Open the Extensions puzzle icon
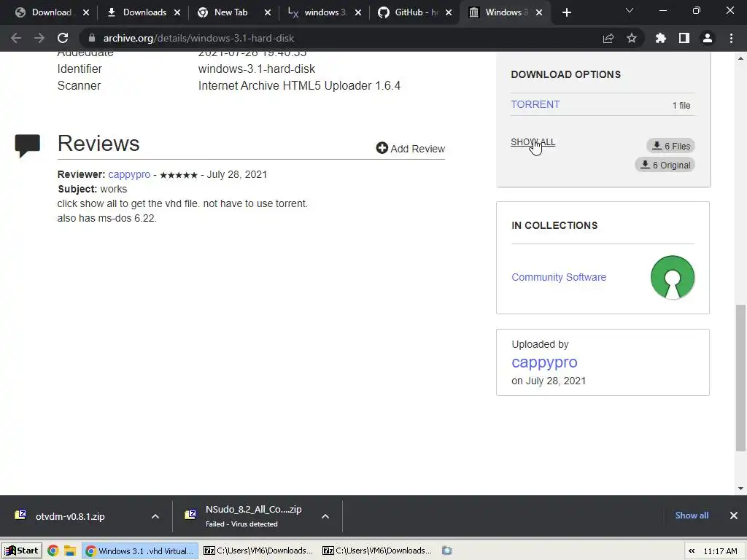The width and height of the screenshot is (747, 560). [x=661, y=38]
